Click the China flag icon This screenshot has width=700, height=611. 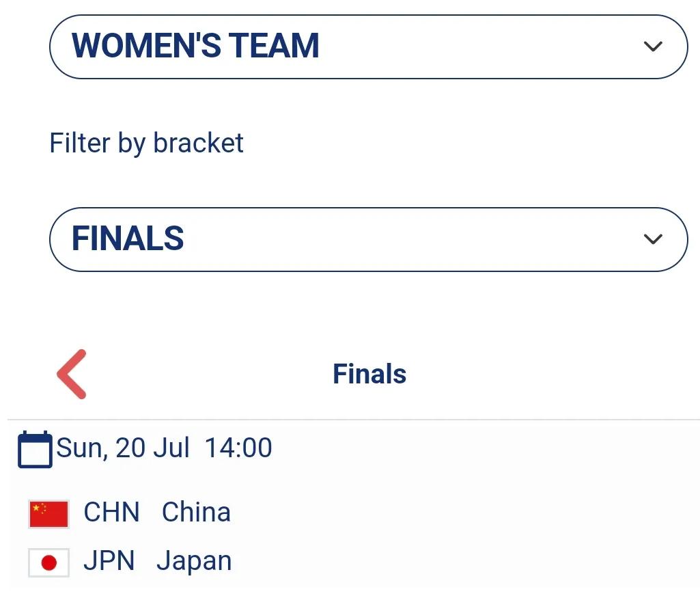pos(48,514)
